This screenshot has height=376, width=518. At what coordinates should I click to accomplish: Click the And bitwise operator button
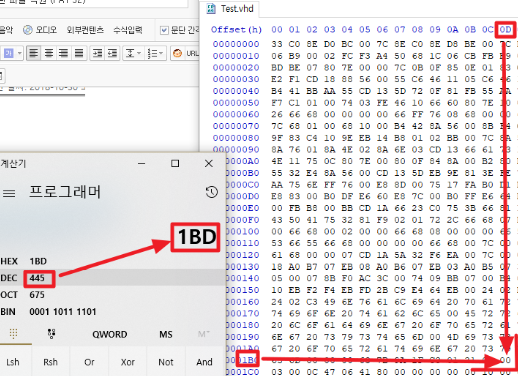tap(204, 362)
